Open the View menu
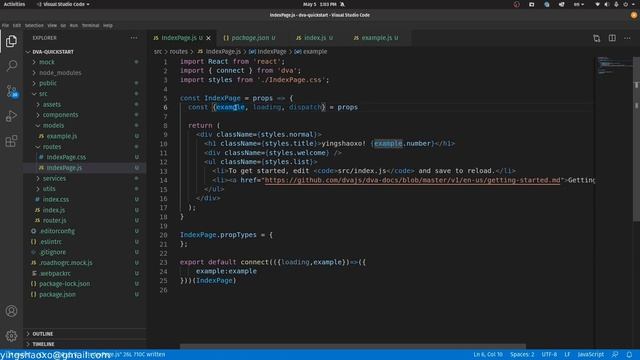This screenshot has height=360, width=640. pyautogui.click(x=52, y=25)
